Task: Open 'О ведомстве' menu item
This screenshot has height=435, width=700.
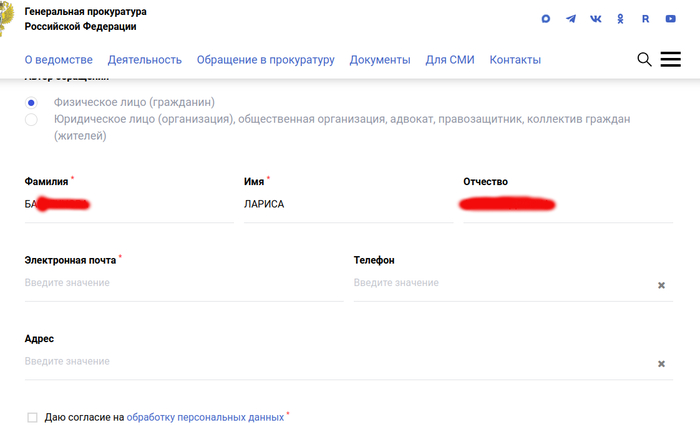Action: pyautogui.click(x=58, y=60)
